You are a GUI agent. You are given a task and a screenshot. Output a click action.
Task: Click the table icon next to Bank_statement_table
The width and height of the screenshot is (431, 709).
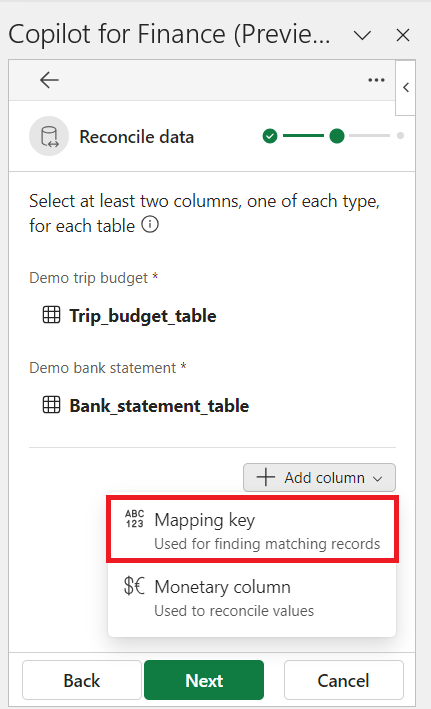pos(51,405)
